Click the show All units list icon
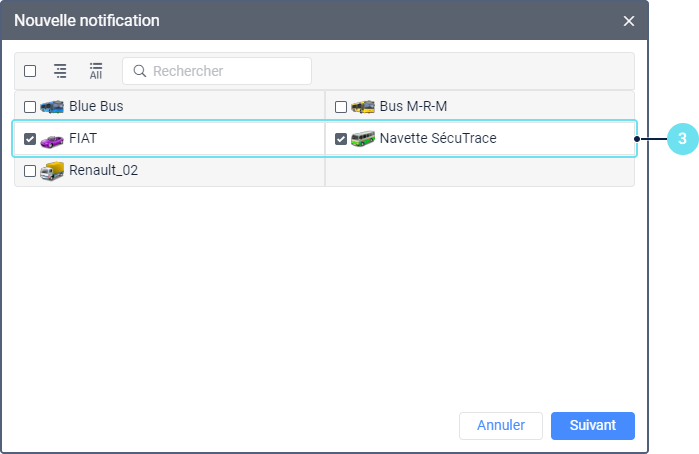The image size is (699, 454). pos(96,71)
